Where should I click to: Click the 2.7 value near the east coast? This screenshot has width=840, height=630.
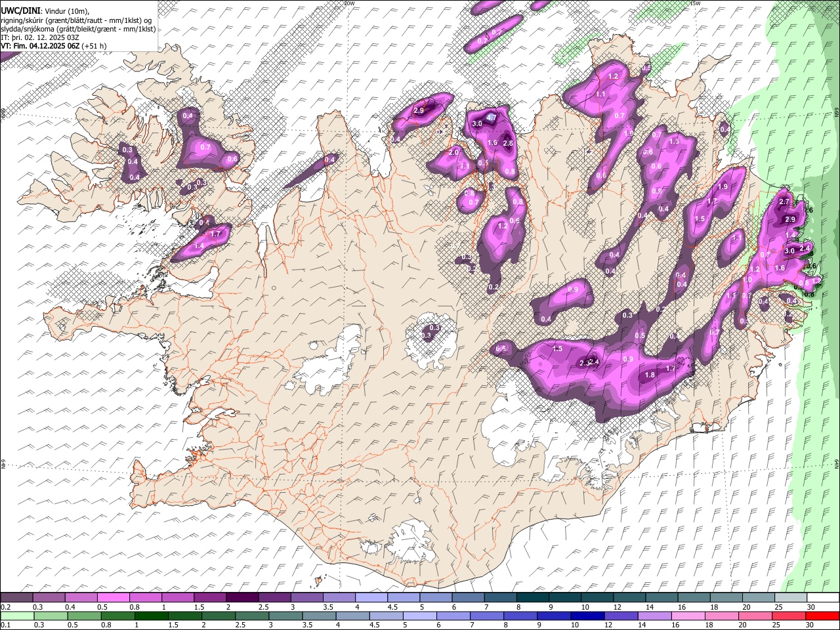point(784,202)
